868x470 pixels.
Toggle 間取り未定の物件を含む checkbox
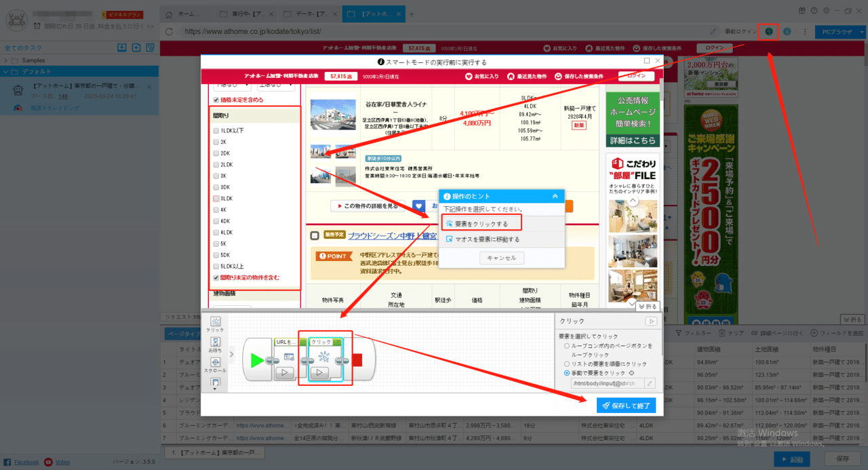pos(216,278)
